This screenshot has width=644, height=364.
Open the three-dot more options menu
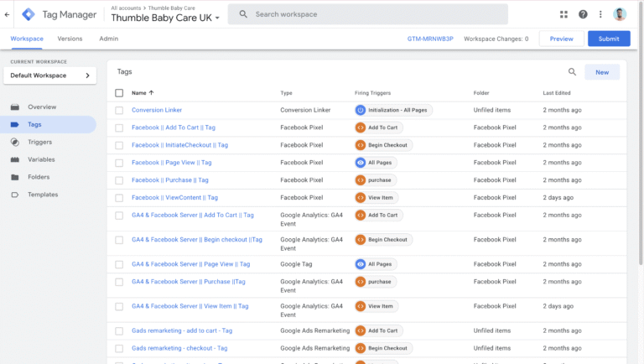[x=600, y=14]
